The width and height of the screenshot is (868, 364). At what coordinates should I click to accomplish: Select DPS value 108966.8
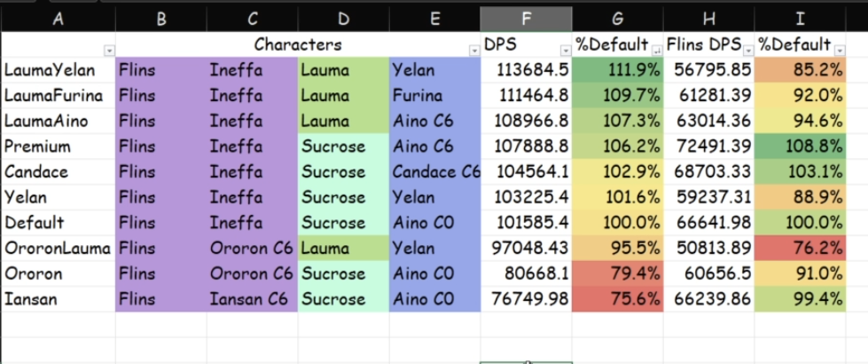click(527, 121)
